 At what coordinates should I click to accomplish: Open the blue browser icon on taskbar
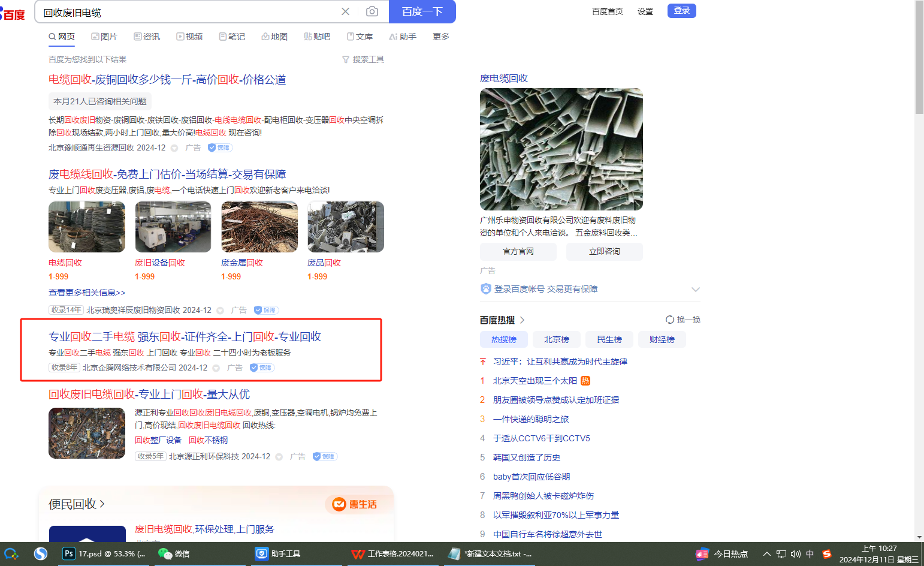[x=40, y=553]
